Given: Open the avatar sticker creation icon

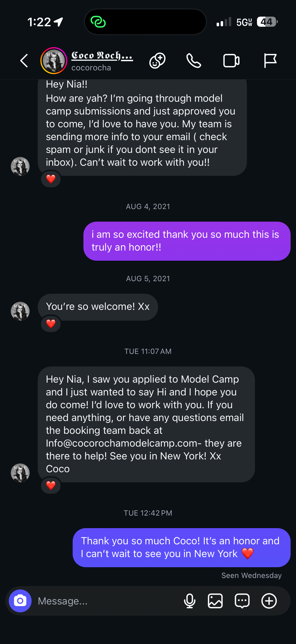Looking at the screenshot, I should point(157,61).
